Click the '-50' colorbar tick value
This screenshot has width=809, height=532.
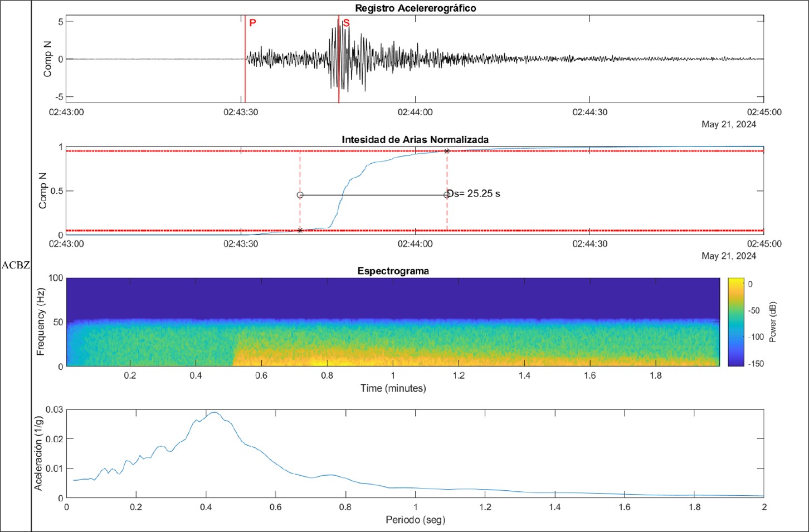[x=754, y=311]
